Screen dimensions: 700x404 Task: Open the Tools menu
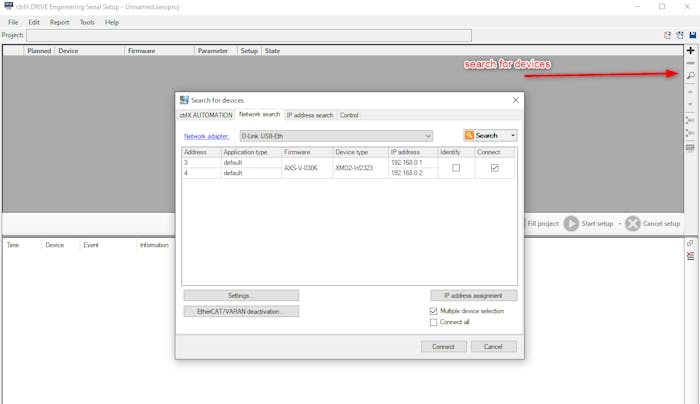coord(87,22)
